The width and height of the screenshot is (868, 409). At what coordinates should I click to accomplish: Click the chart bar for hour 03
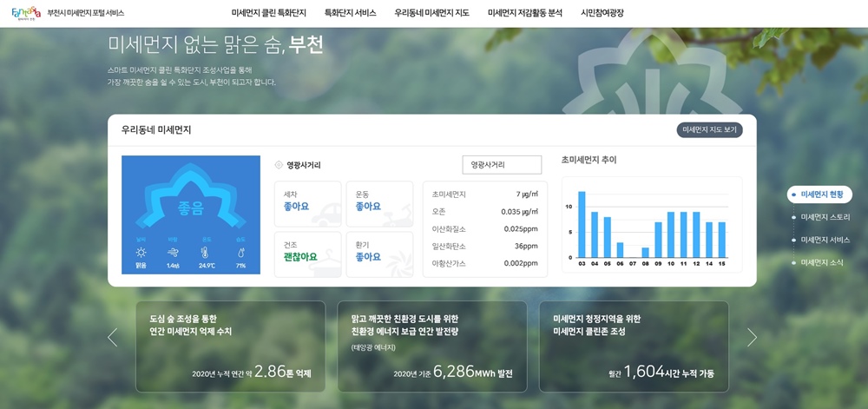pos(582,224)
